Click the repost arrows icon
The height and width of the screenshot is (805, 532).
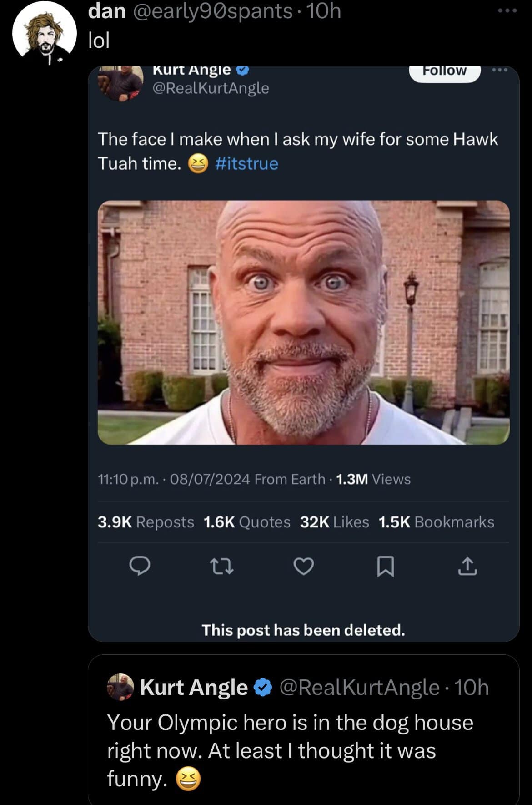[x=222, y=566]
